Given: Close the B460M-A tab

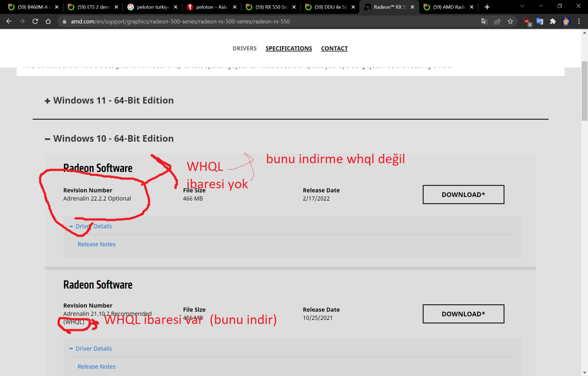Looking at the screenshot, I should tap(57, 7).
